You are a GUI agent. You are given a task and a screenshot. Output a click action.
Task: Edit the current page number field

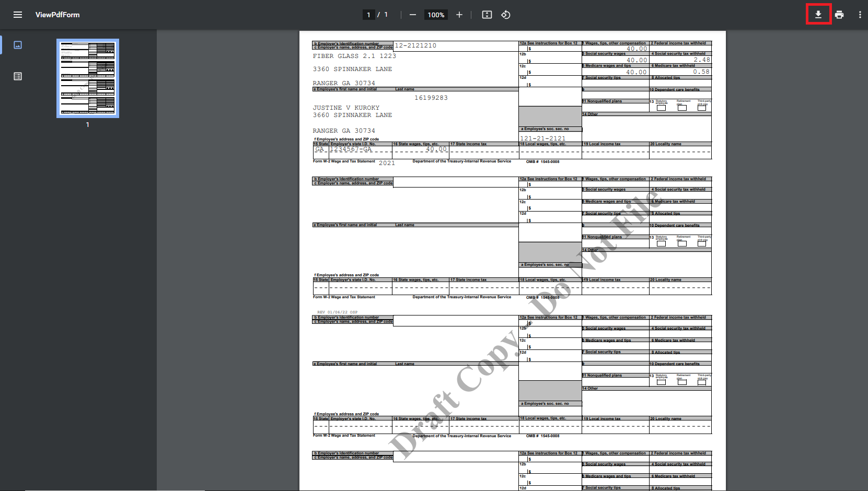[368, 15]
